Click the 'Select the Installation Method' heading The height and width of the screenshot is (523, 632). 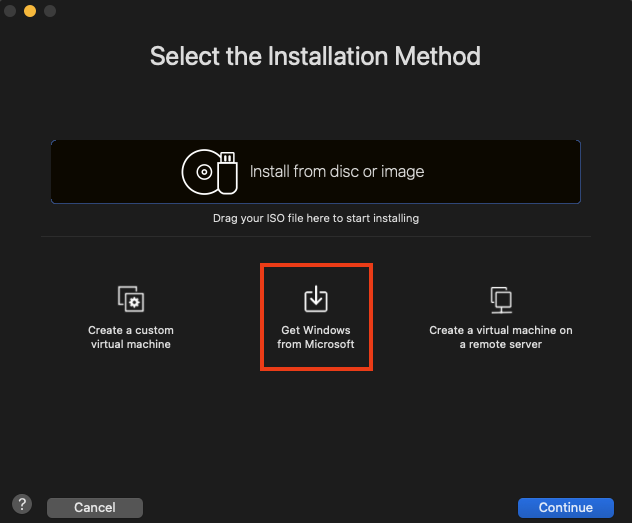click(x=315, y=56)
